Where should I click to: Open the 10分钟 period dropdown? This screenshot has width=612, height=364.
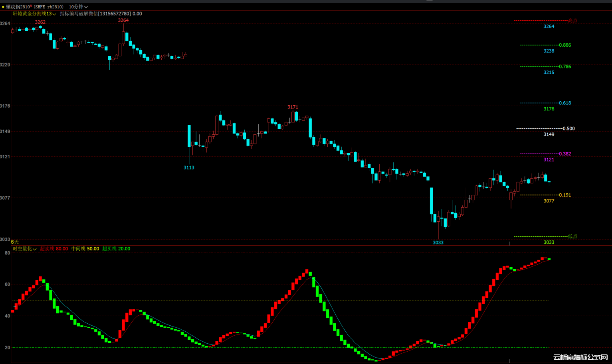(x=78, y=7)
